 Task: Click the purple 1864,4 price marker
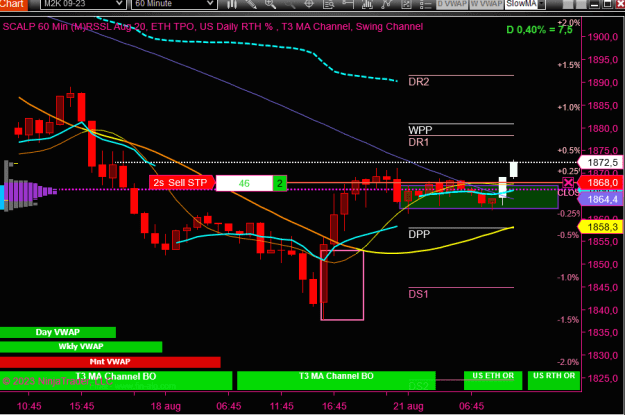600,199
